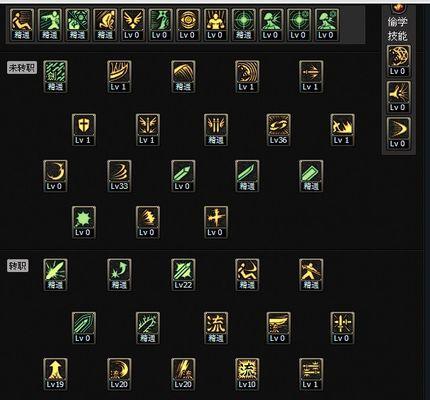Click the Lv10 流 burst skill icon

coord(247,374)
